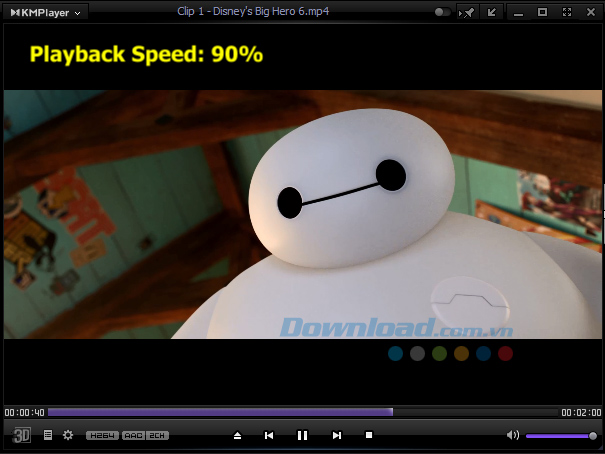Click the 2CH audio channel badge
This screenshot has height=454, width=605.
point(157,435)
